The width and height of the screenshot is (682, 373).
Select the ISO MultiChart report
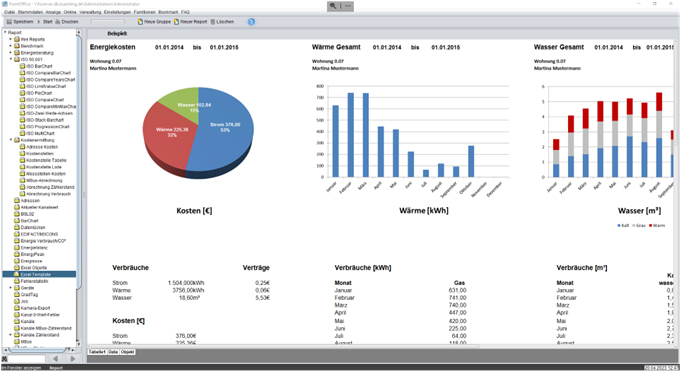(37, 133)
